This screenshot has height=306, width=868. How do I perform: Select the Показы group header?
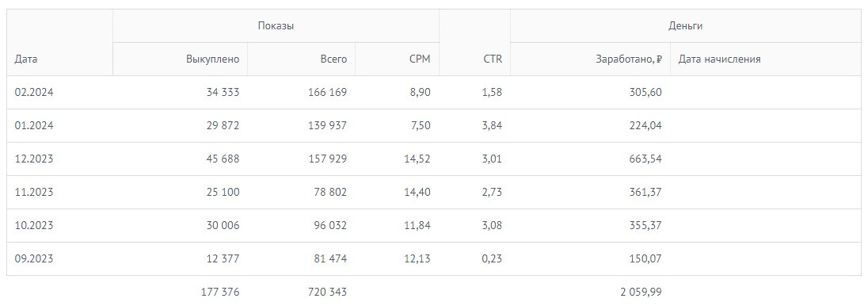tap(276, 26)
